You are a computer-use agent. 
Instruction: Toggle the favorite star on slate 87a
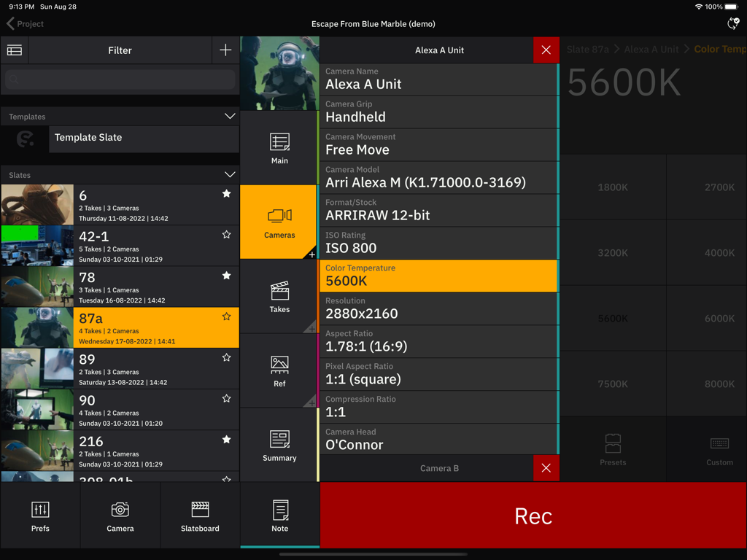pyautogui.click(x=226, y=316)
